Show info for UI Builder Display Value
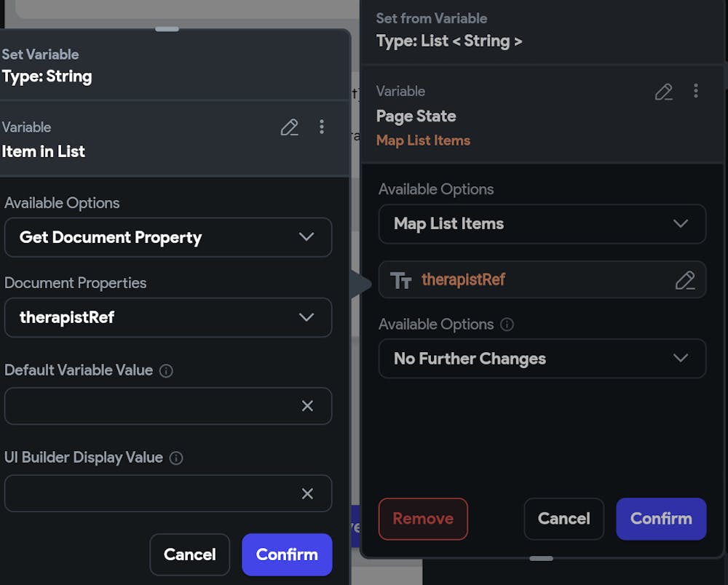Screen dimensions: 728x585 (176, 458)
